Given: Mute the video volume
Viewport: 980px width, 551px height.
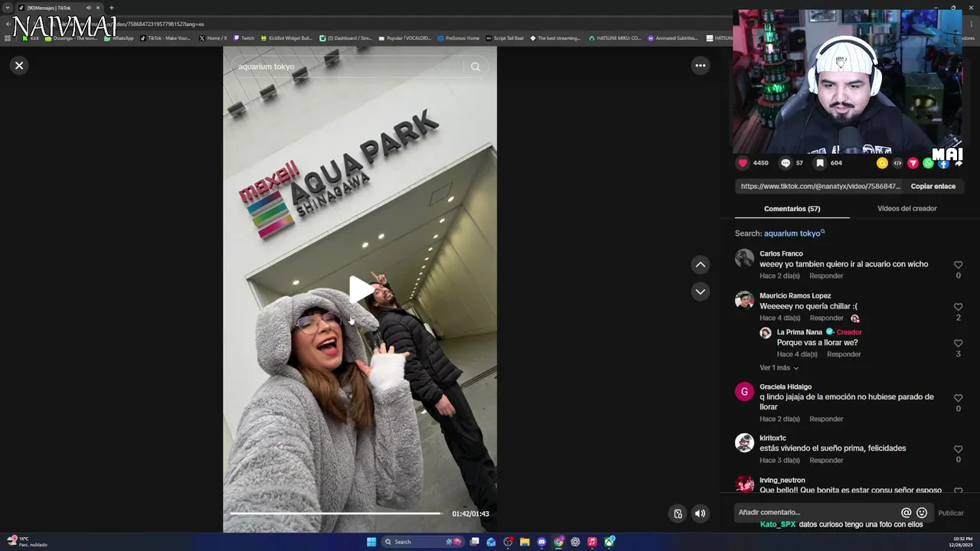Looking at the screenshot, I should (700, 514).
